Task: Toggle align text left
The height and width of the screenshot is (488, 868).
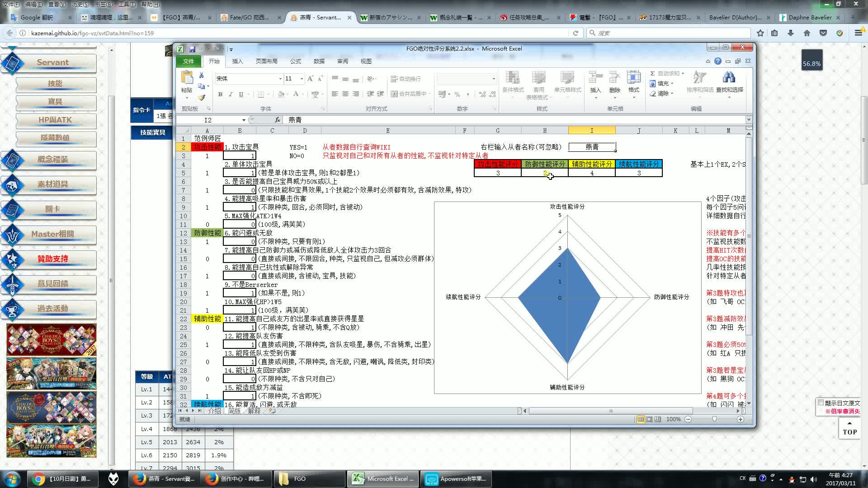Action: [335, 94]
